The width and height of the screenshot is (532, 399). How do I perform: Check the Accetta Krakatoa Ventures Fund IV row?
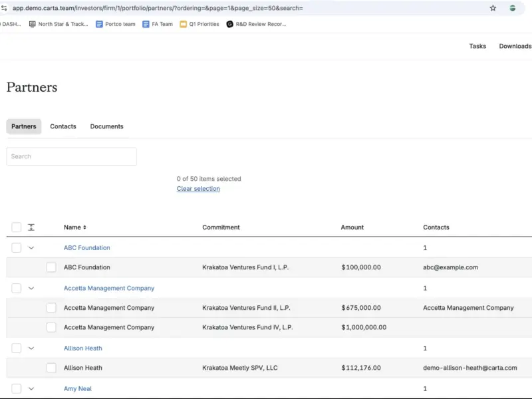(51, 327)
